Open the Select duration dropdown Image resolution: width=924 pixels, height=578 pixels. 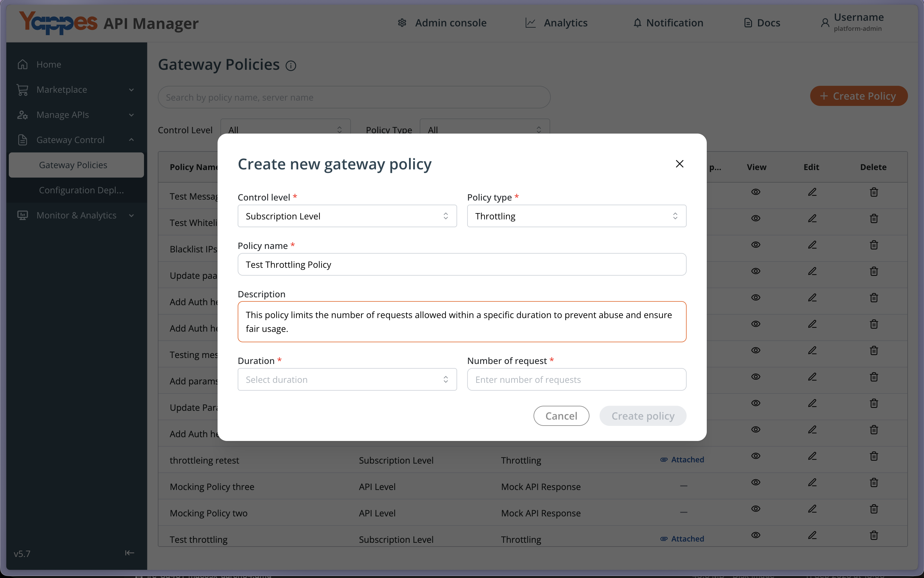click(x=347, y=379)
